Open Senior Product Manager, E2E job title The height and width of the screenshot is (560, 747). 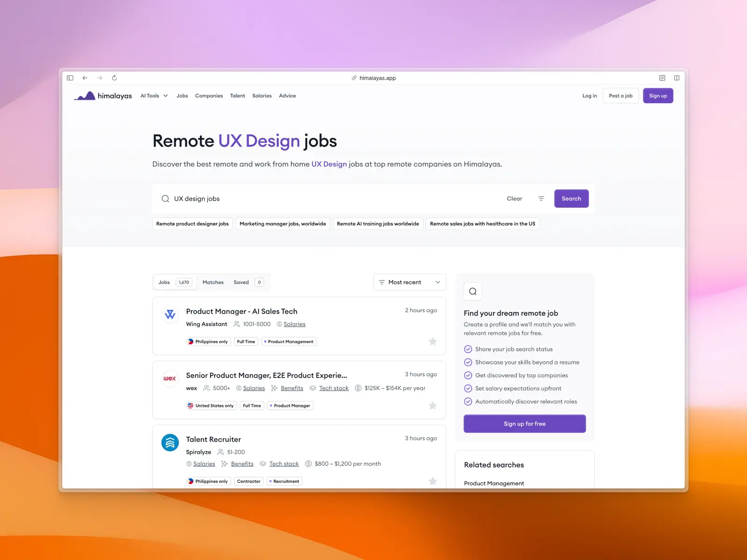pyautogui.click(x=266, y=375)
